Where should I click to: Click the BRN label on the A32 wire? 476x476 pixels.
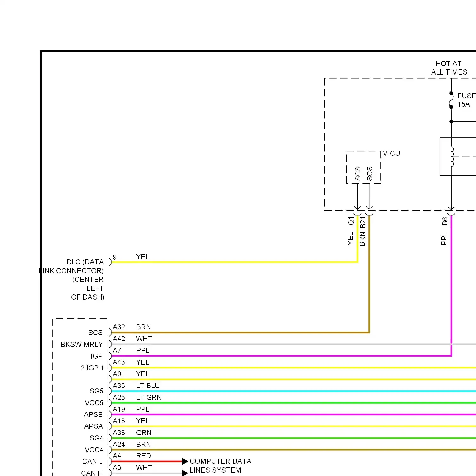point(143,327)
